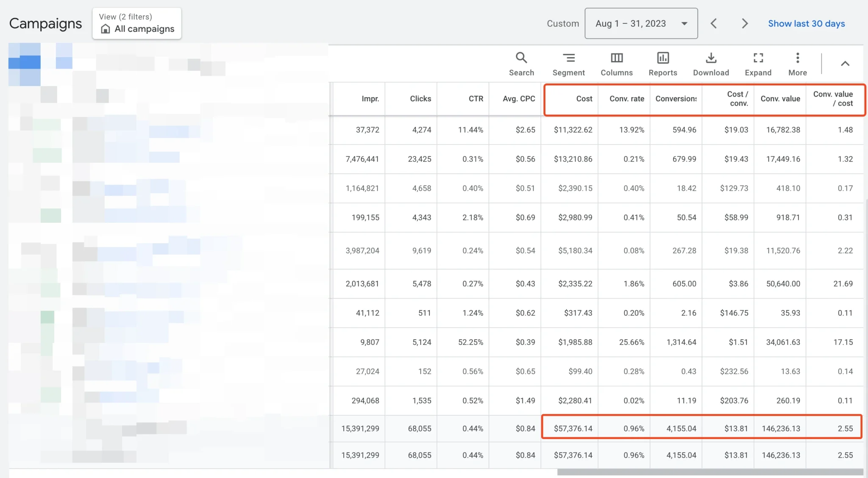Go to previous date range arrow

pyautogui.click(x=714, y=24)
